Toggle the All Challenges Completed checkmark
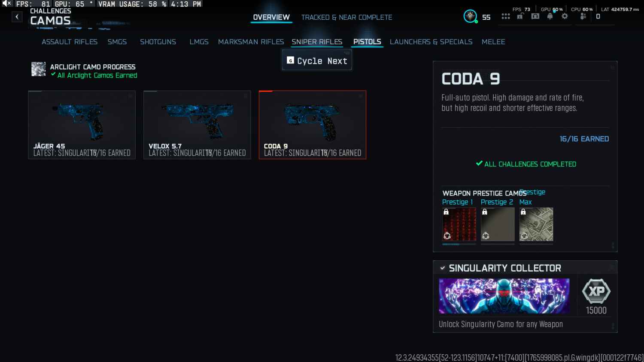Image resolution: width=644 pixels, height=362 pixels. tap(479, 163)
